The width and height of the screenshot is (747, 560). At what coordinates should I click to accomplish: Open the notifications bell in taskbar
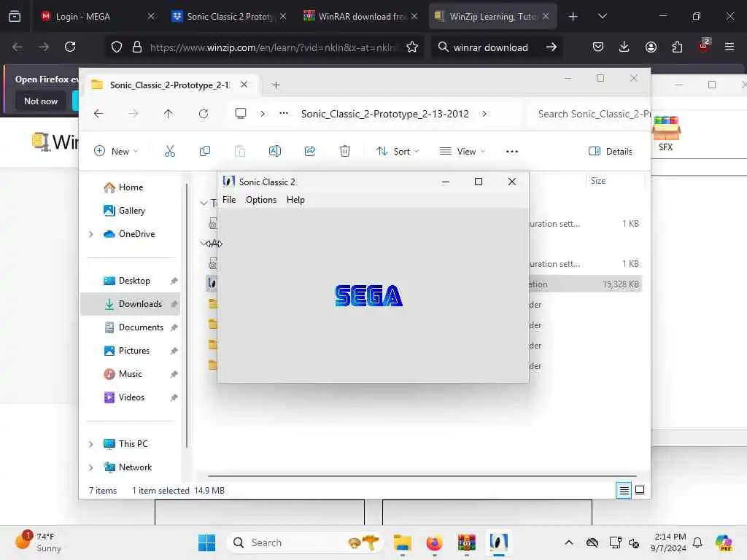pyautogui.click(x=697, y=542)
